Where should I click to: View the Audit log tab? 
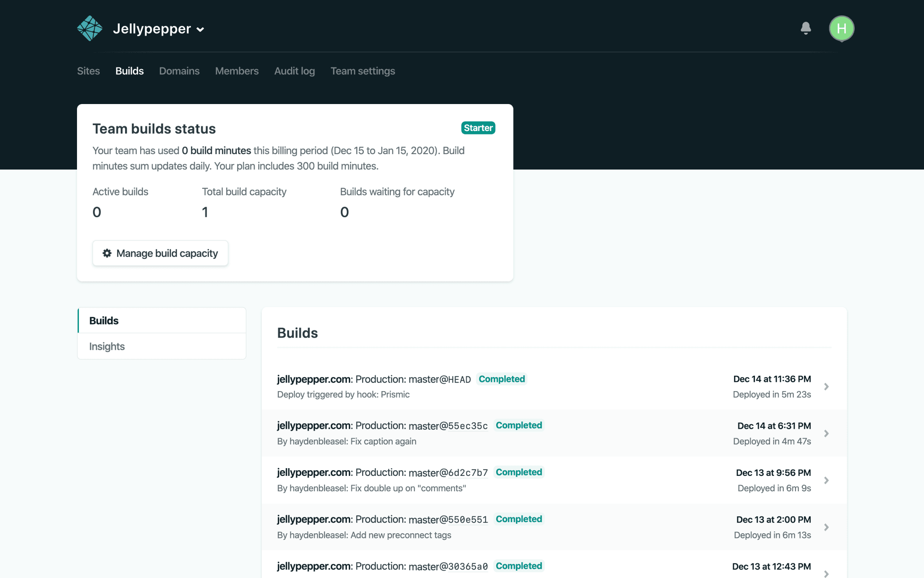point(295,71)
